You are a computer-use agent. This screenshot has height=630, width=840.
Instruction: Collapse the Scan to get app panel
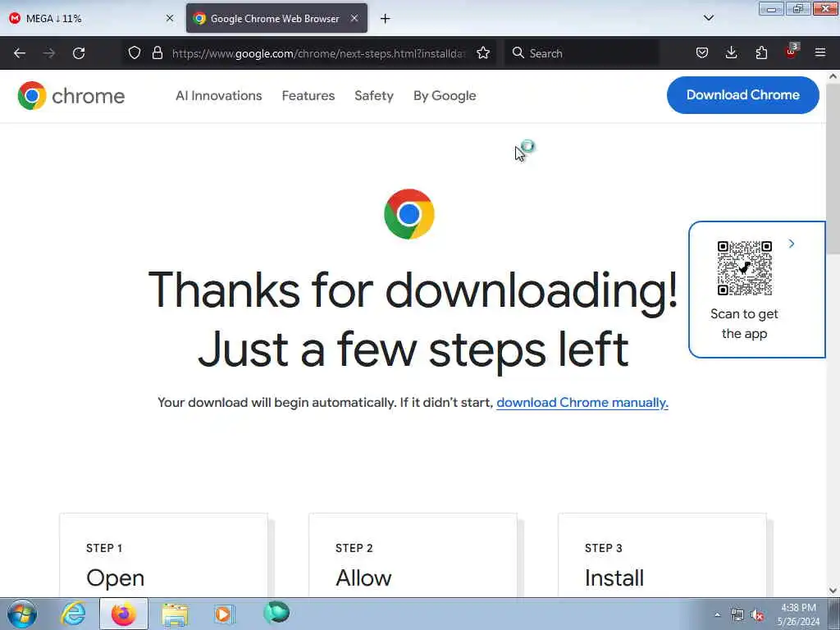792,244
